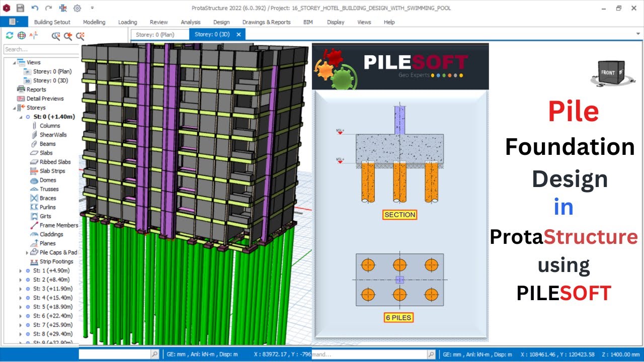
Task: Open the blue application file menu button
Action: pyautogui.click(x=14, y=22)
